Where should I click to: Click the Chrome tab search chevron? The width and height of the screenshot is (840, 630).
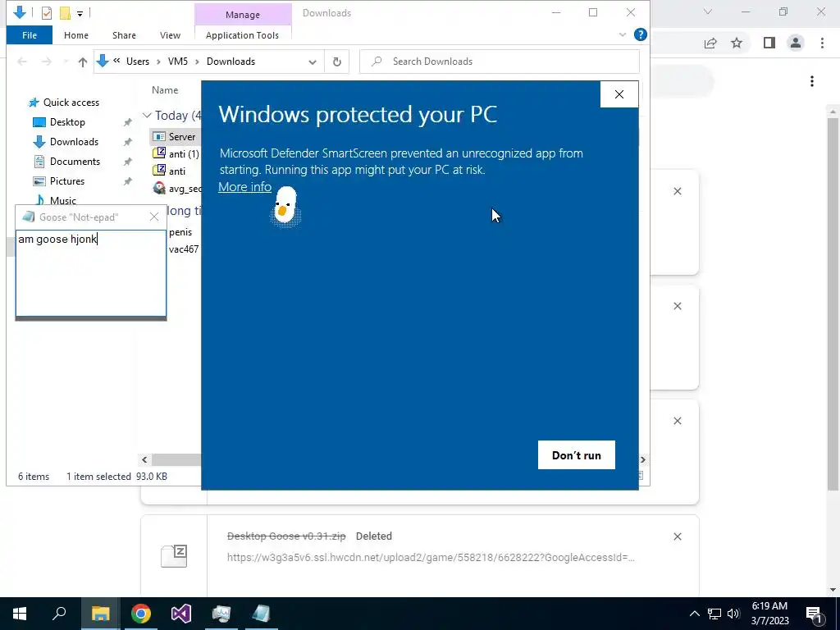pyautogui.click(x=708, y=11)
